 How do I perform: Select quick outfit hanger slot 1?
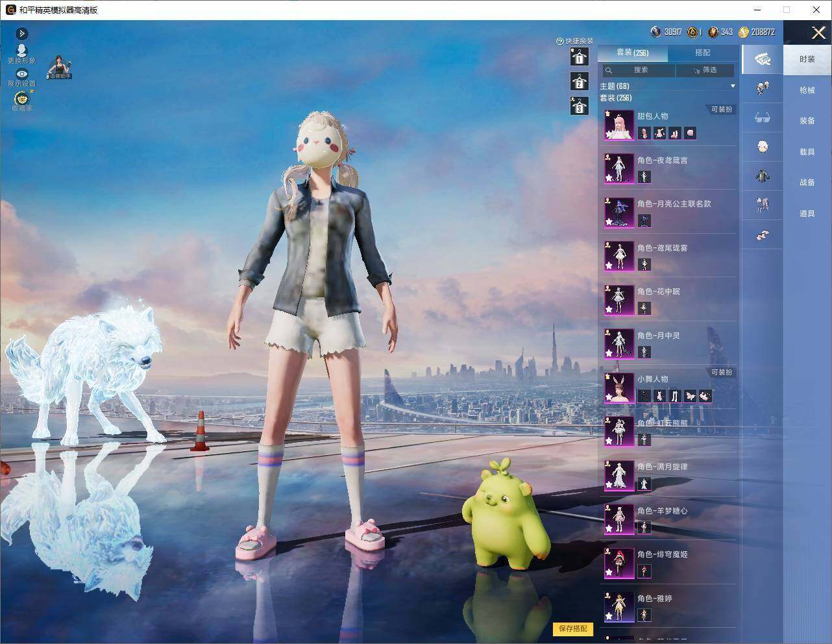(x=580, y=57)
